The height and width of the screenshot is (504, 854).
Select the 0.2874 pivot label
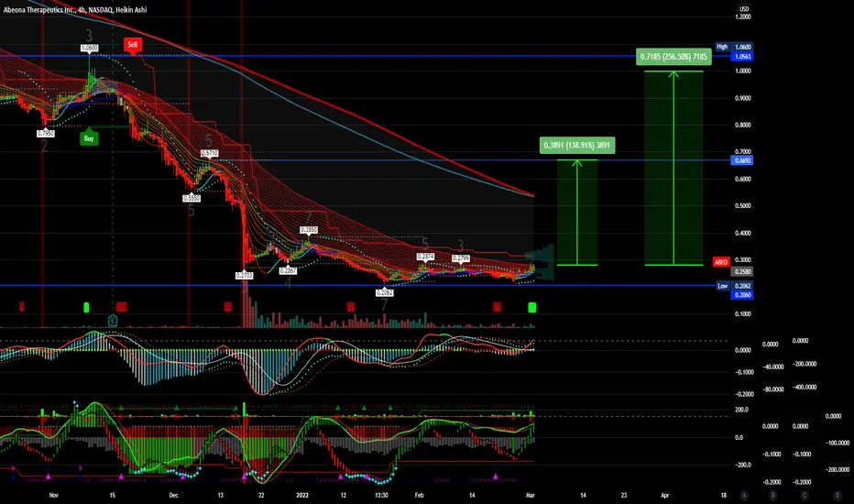pyautogui.click(x=425, y=256)
